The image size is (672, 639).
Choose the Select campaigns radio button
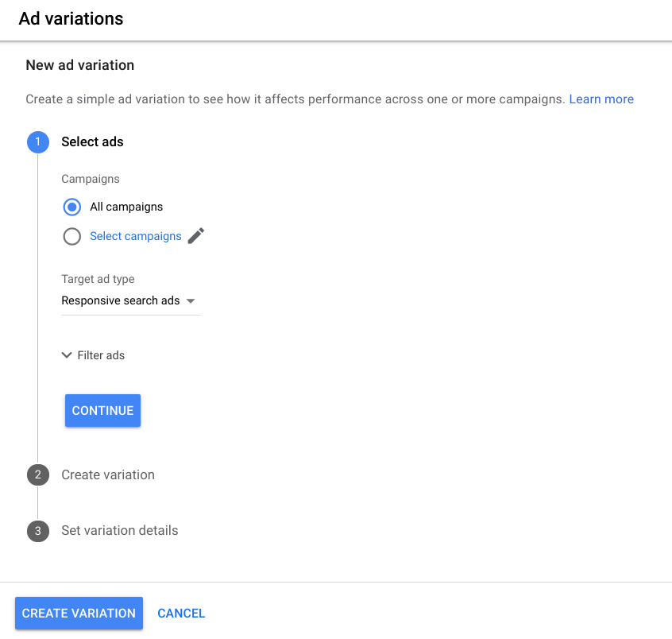tap(72, 237)
